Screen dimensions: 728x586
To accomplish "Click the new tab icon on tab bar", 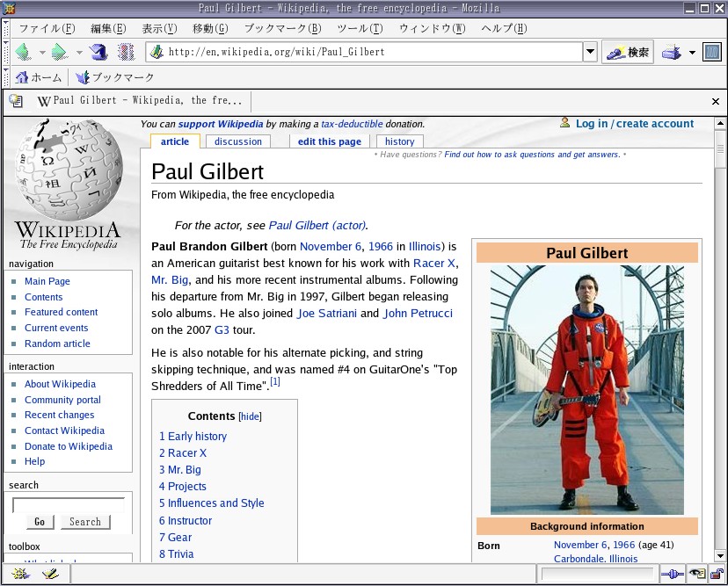I will [x=15, y=101].
